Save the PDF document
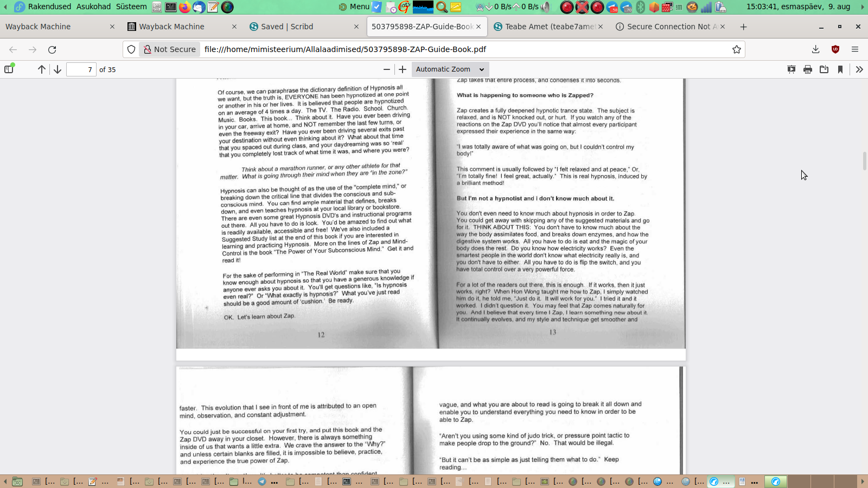 [824, 69]
